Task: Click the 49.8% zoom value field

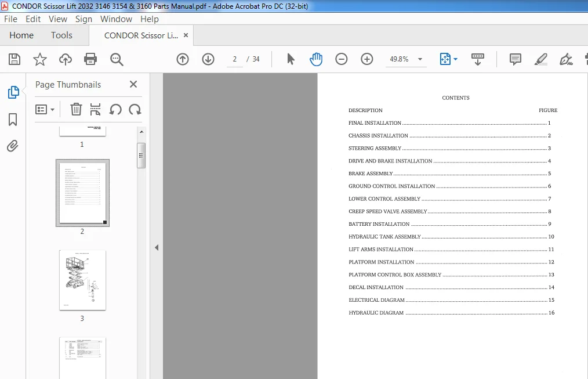Action: (x=399, y=59)
